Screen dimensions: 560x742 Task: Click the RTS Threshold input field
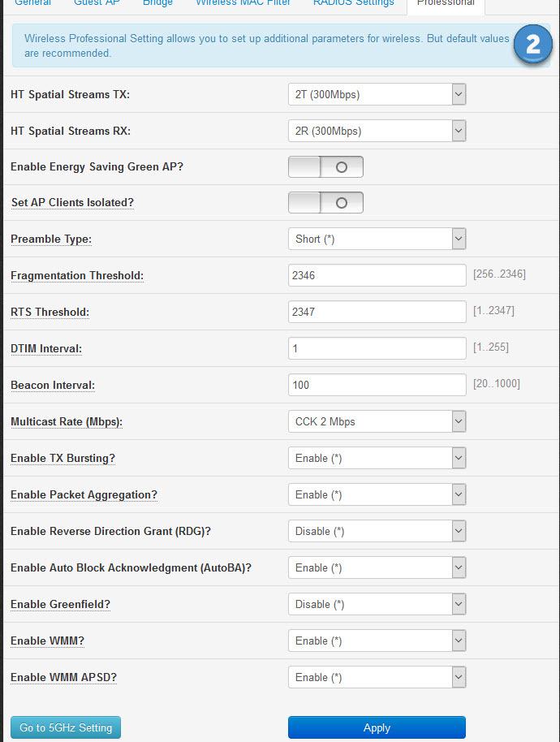pyautogui.click(x=377, y=312)
